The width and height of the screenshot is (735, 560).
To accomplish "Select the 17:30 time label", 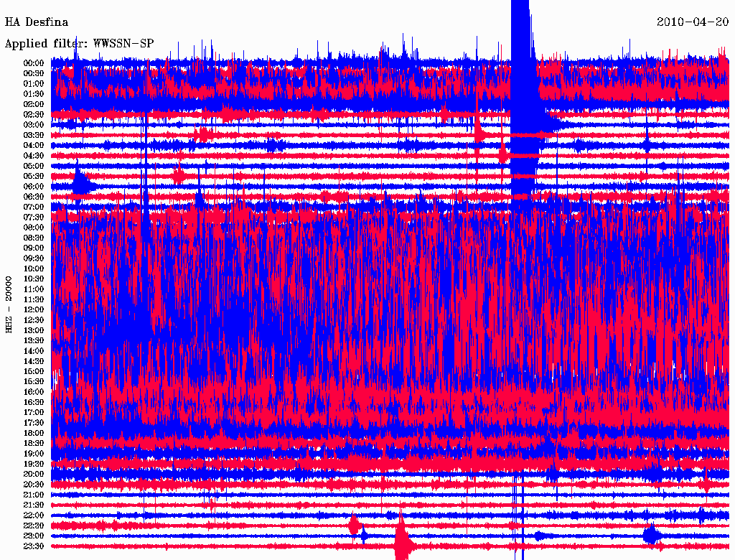I will point(33,423).
